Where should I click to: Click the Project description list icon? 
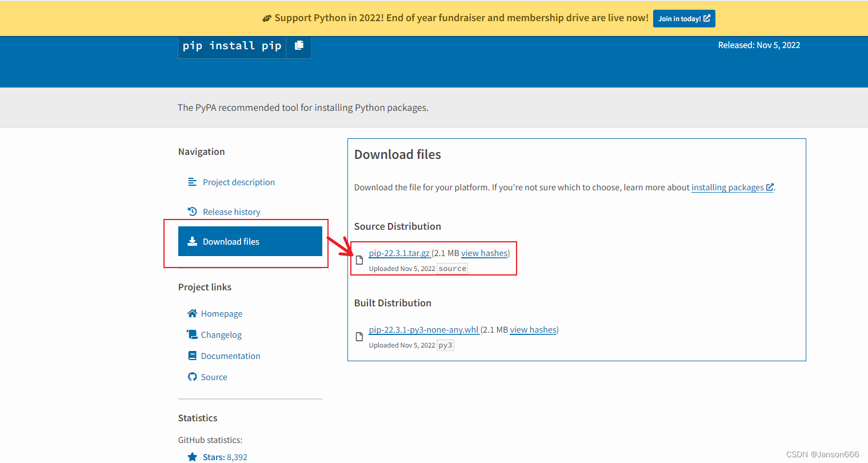pyautogui.click(x=193, y=182)
